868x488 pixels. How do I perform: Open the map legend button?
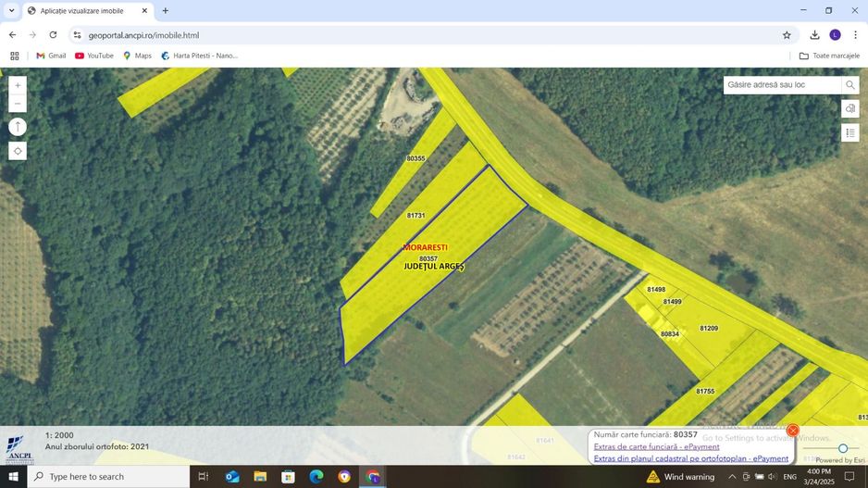[x=850, y=132]
